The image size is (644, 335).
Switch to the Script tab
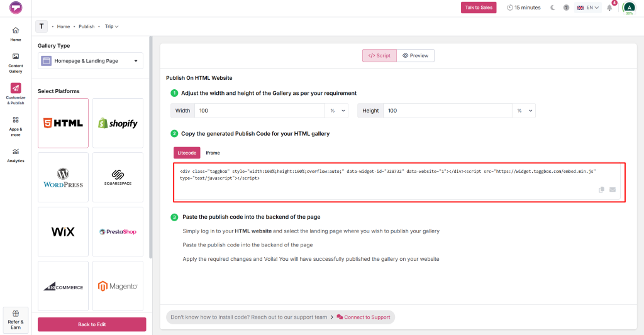tap(379, 55)
